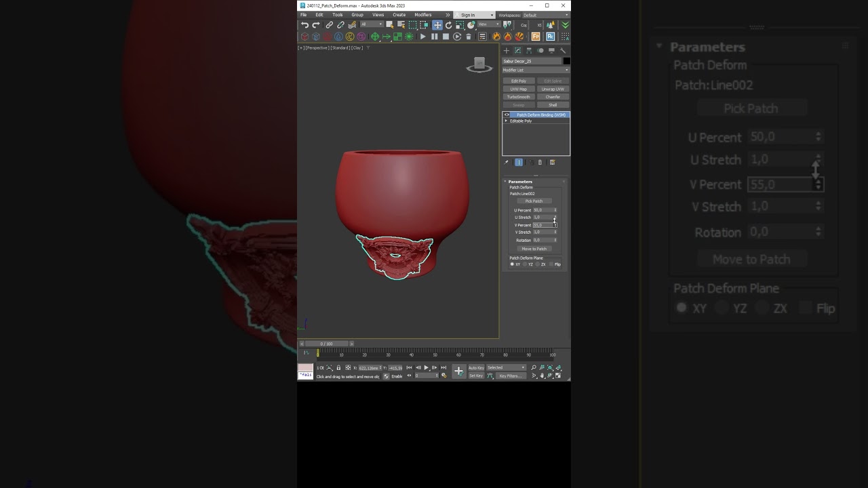Click the object color swatch beside Sabur Decor_25

click(x=566, y=61)
